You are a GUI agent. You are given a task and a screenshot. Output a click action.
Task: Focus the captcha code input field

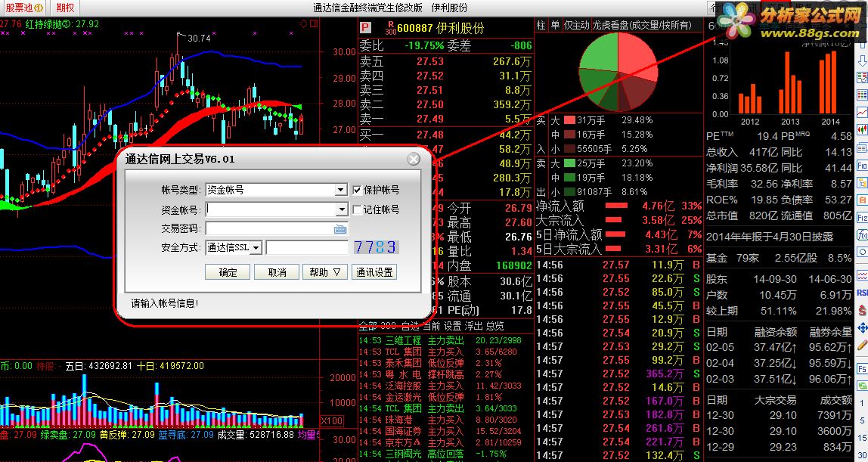tap(307, 247)
